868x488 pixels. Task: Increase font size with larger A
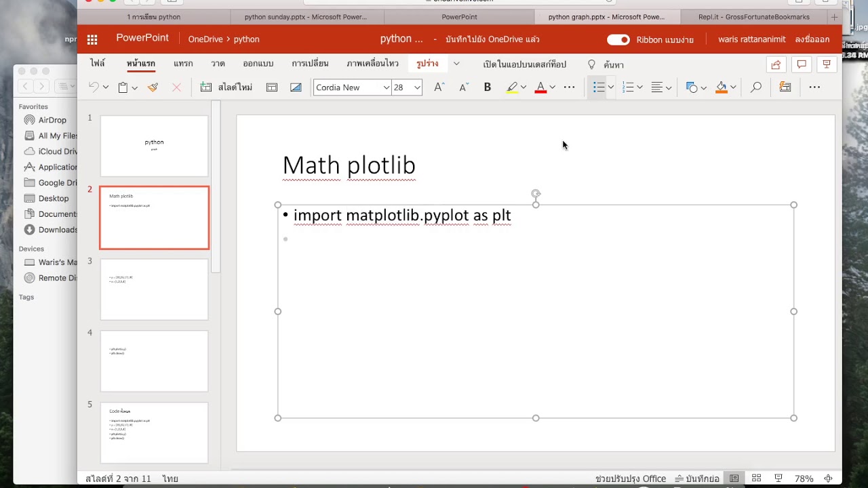(x=439, y=87)
